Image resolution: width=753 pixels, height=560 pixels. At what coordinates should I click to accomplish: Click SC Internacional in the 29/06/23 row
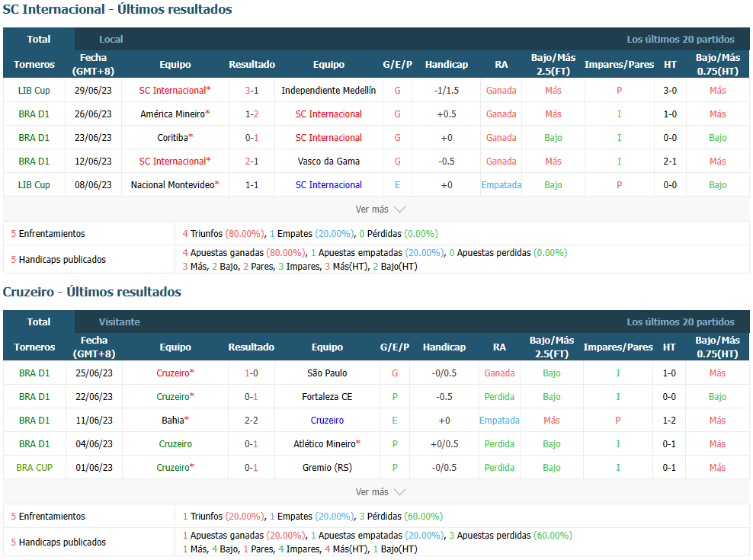pyautogui.click(x=172, y=91)
